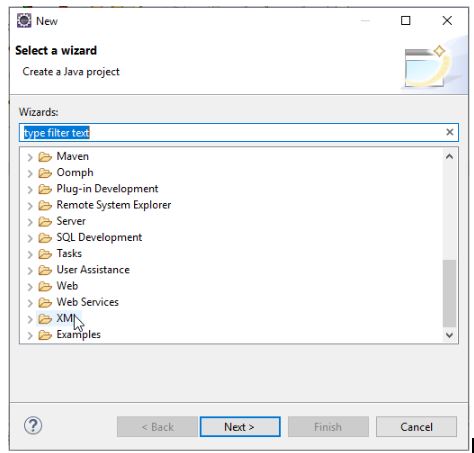The image size is (474, 453).
Task: Click the Examples folder icon
Action: click(x=45, y=335)
